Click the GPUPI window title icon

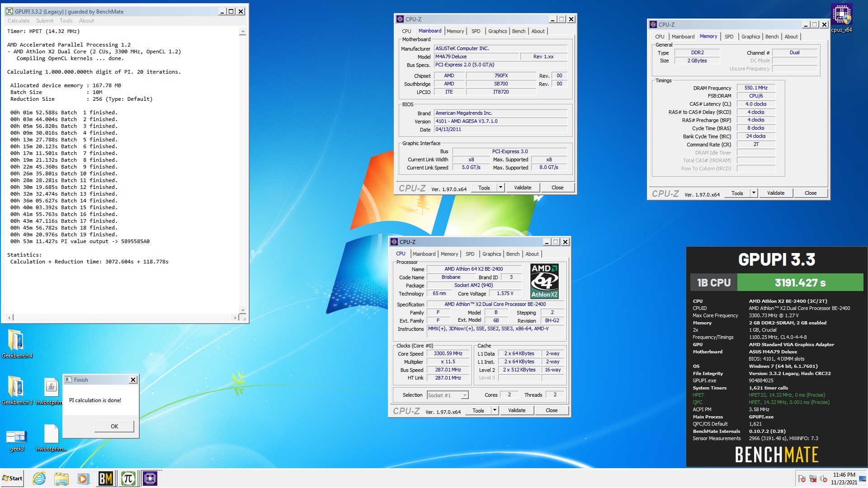tap(9, 11)
